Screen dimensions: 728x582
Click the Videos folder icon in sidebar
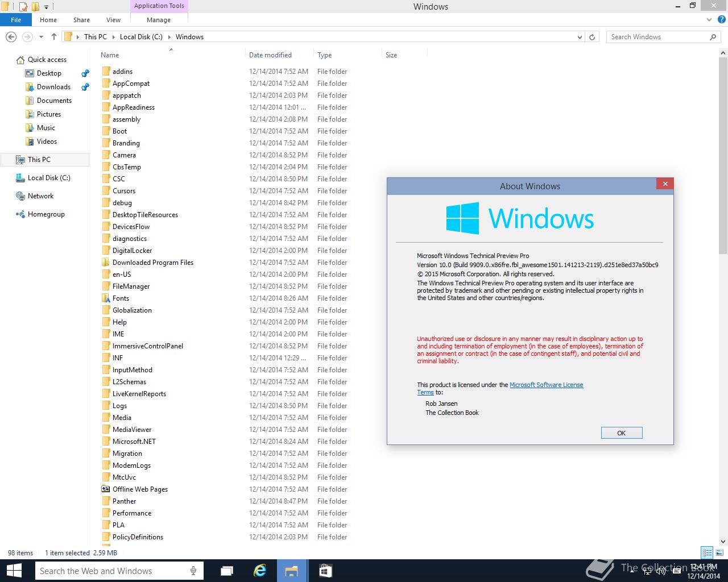tap(30, 142)
